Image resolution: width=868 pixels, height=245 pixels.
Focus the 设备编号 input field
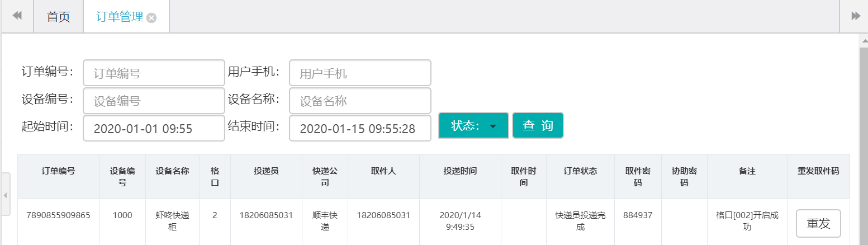tap(154, 101)
